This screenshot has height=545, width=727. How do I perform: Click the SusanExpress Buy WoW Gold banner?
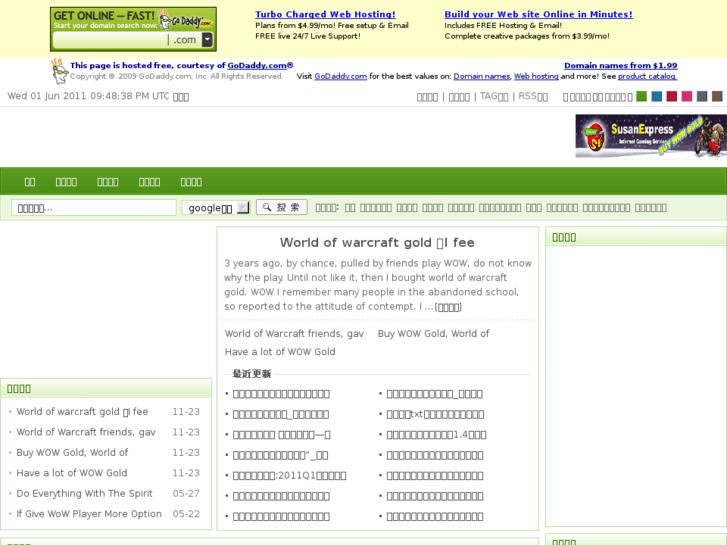coord(651,136)
